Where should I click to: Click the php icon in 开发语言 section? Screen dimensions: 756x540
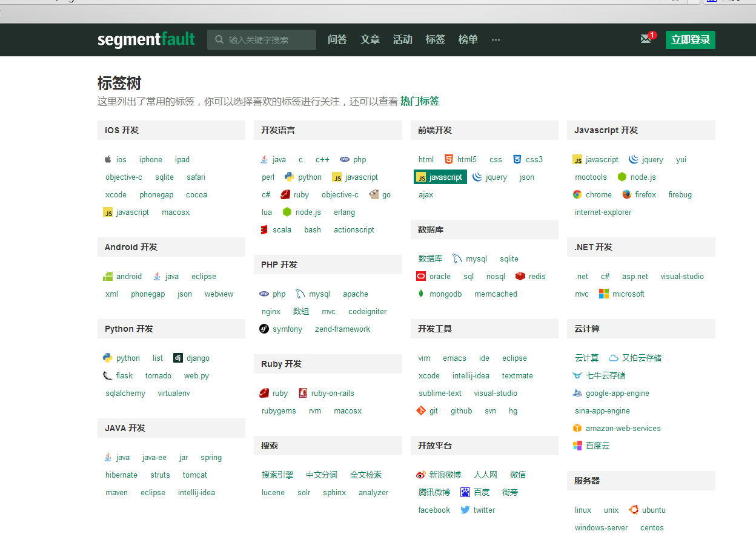(x=345, y=159)
